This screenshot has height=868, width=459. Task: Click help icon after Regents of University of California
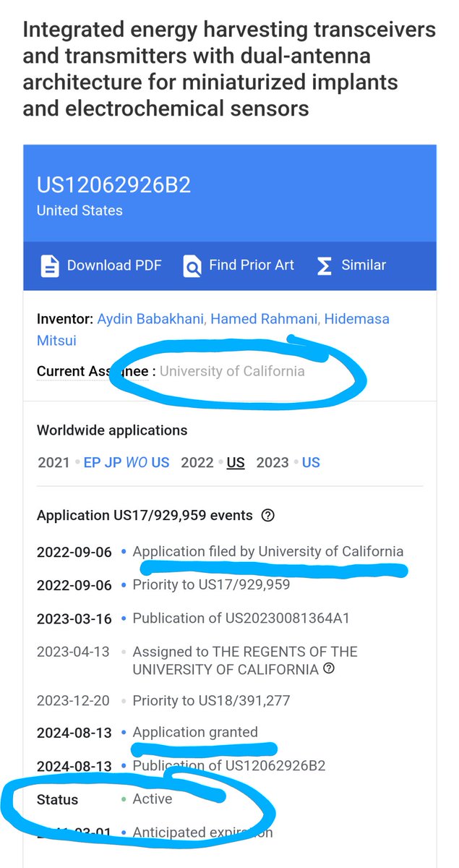pos(330,669)
